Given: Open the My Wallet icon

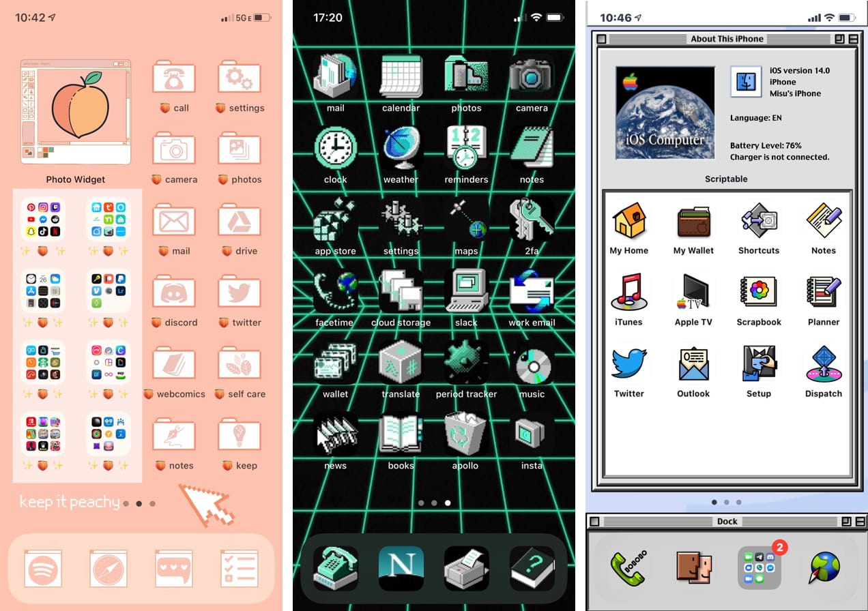Looking at the screenshot, I should pyautogui.click(x=693, y=221).
